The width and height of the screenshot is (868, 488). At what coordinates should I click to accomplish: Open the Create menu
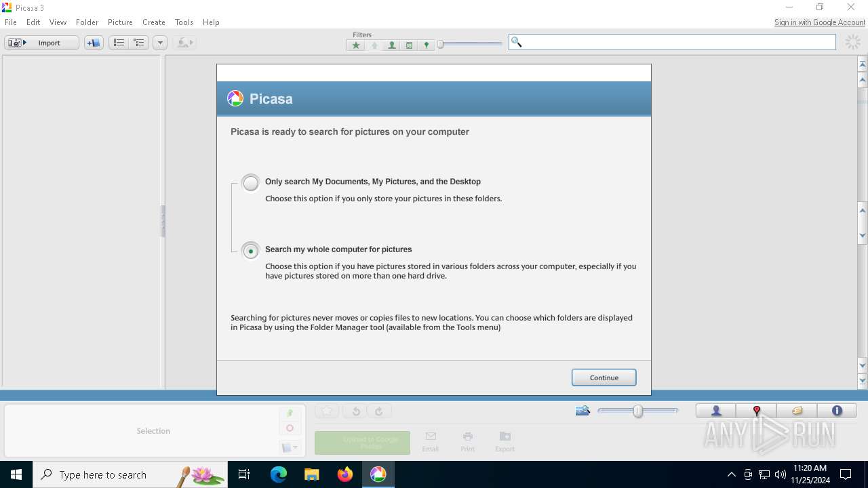pos(154,22)
